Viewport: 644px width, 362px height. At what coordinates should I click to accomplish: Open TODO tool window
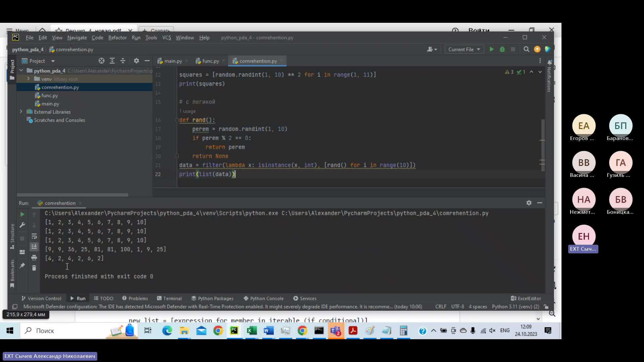coord(104,298)
